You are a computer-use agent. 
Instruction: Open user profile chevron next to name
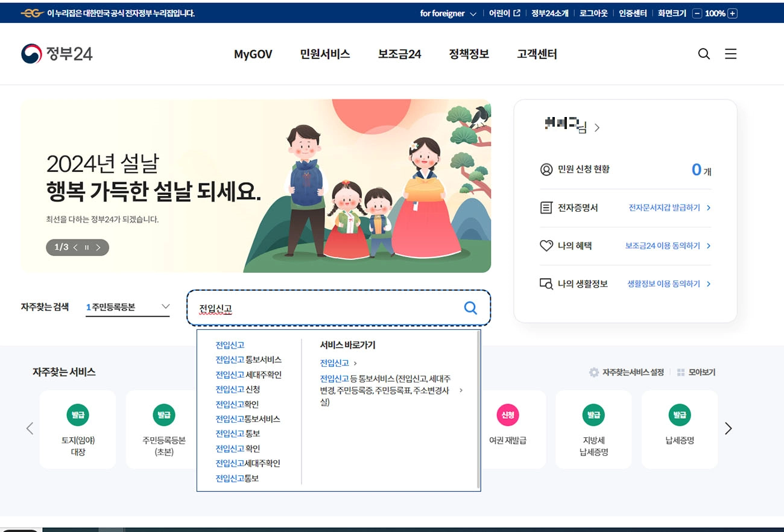coord(597,128)
